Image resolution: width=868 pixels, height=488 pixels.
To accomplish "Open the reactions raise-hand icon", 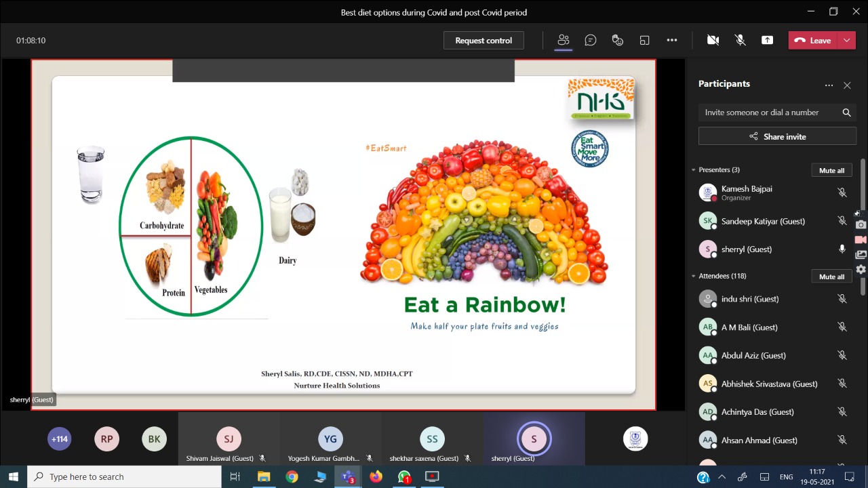I will point(618,40).
